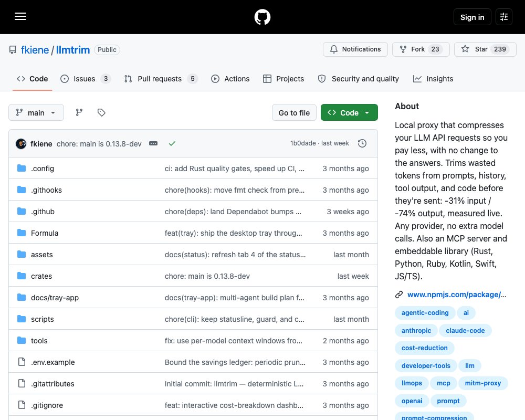Select the llmops topic tag
Image resolution: width=525 pixels, height=420 pixels.
click(x=412, y=383)
